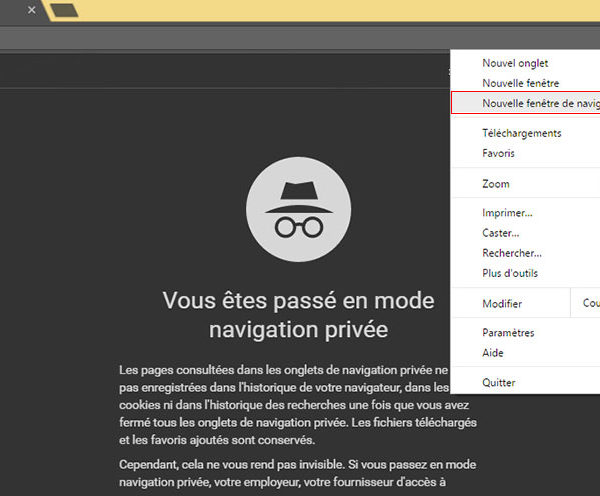The image size is (600, 496).
Task: Select Quitter to exit the browser
Action: pyautogui.click(x=499, y=382)
